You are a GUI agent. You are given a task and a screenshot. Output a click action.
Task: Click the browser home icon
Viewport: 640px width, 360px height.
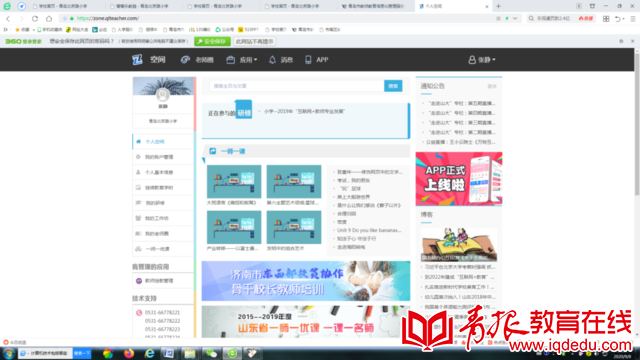pos(49,18)
